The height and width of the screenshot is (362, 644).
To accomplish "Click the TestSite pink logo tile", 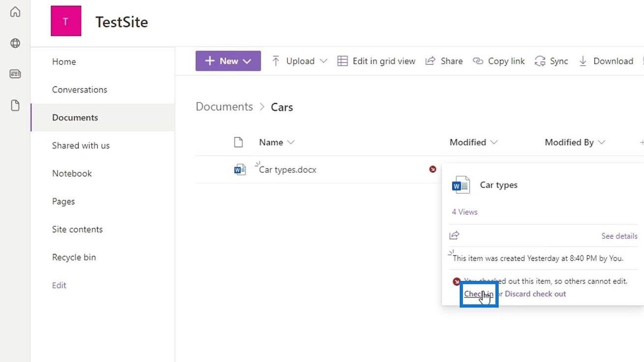I will [x=66, y=21].
